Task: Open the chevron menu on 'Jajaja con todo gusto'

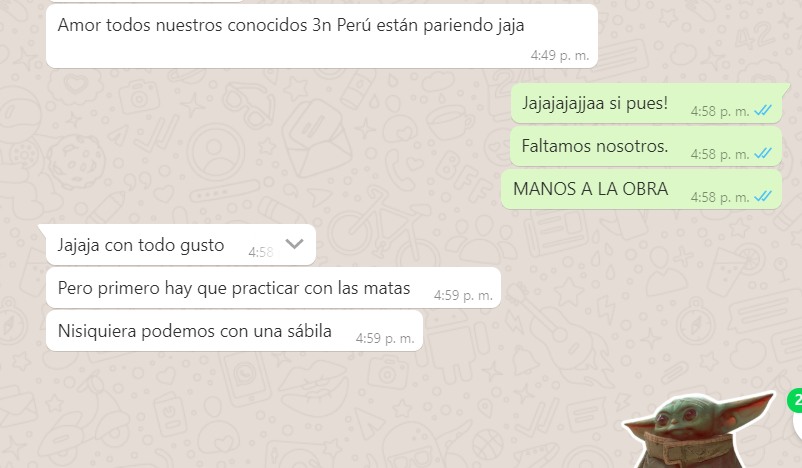Action: pyautogui.click(x=295, y=244)
